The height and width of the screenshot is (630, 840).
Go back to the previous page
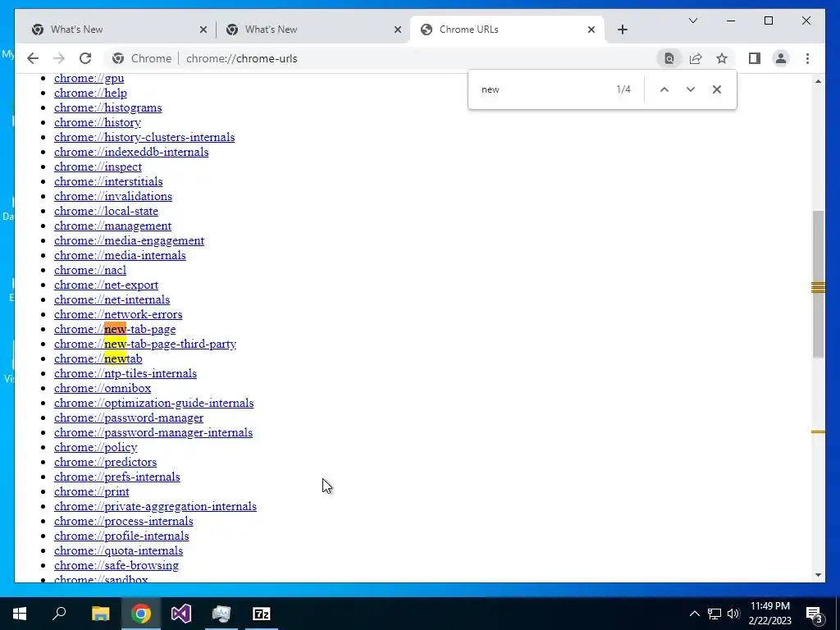click(33, 58)
